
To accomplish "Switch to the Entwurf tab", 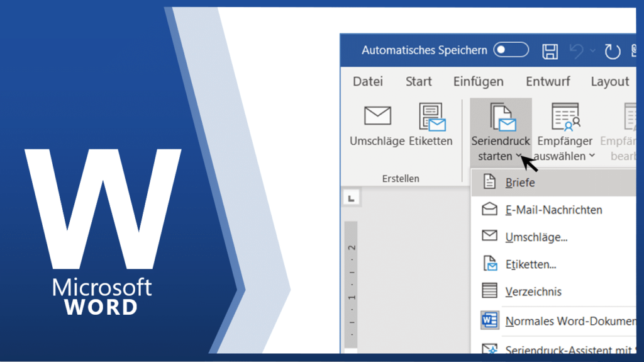I will point(548,82).
